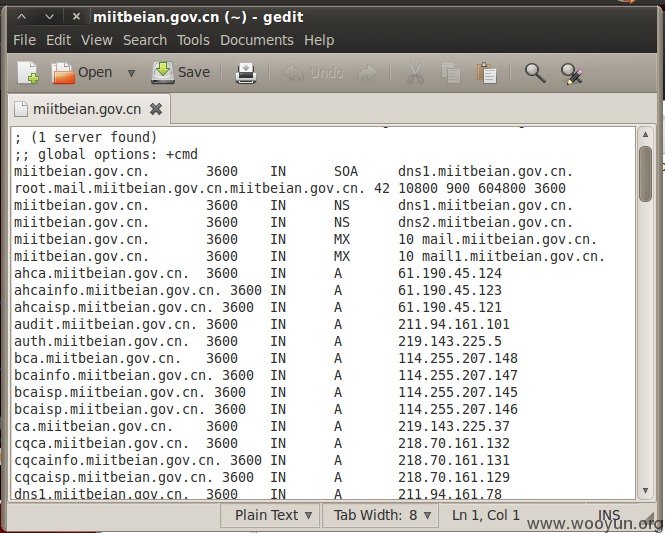Click cqcainfo.miitbeian.gov.cn. hostname

(x=117, y=460)
